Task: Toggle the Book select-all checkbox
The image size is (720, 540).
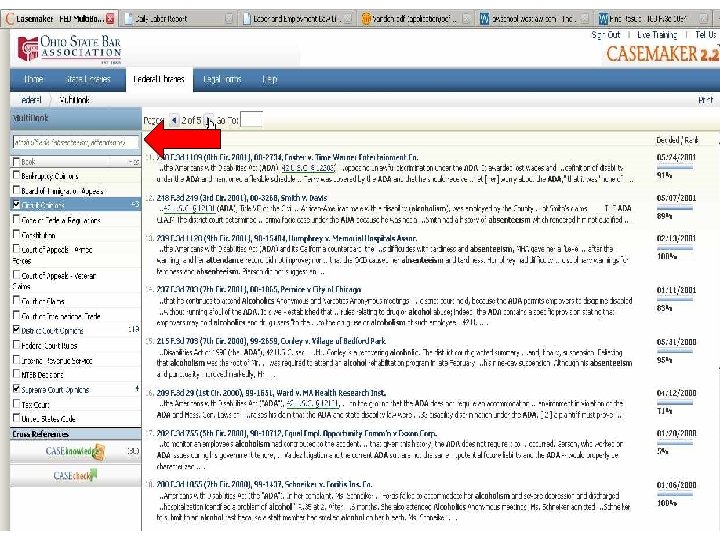Action: point(17,162)
